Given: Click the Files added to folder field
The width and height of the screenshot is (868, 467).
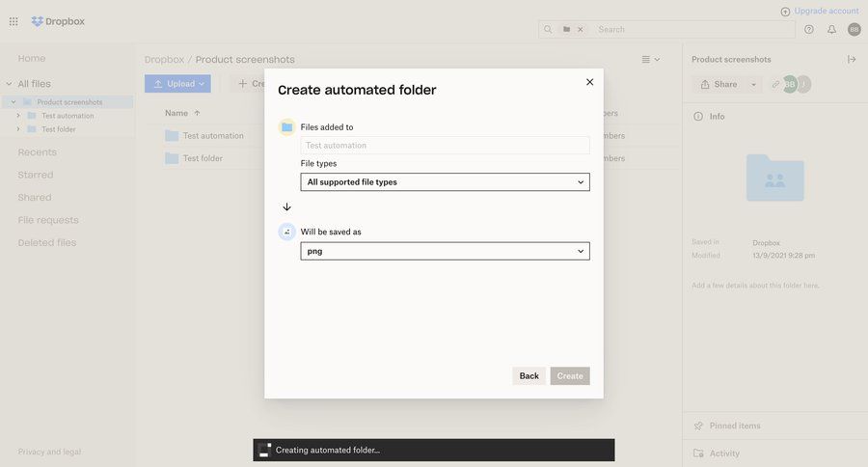Looking at the screenshot, I should tap(445, 145).
